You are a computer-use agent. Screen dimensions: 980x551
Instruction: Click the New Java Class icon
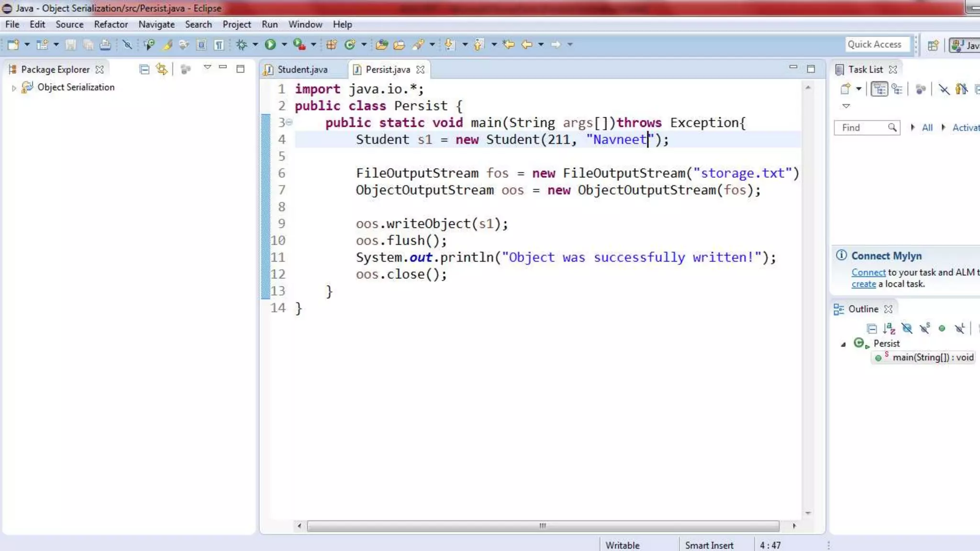pos(350,44)
